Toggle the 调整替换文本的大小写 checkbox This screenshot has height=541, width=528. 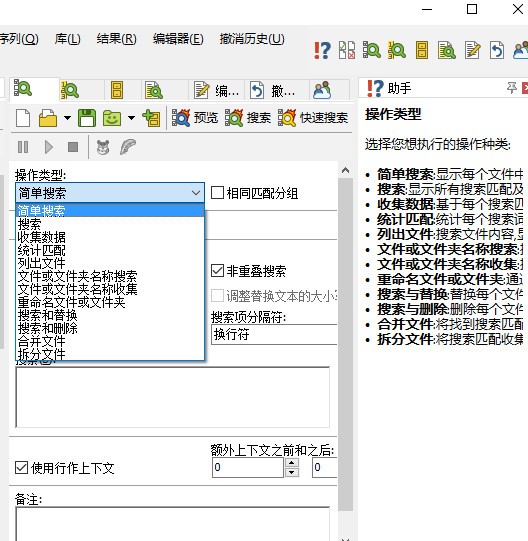pyautogui.click(x=217, y=296)
